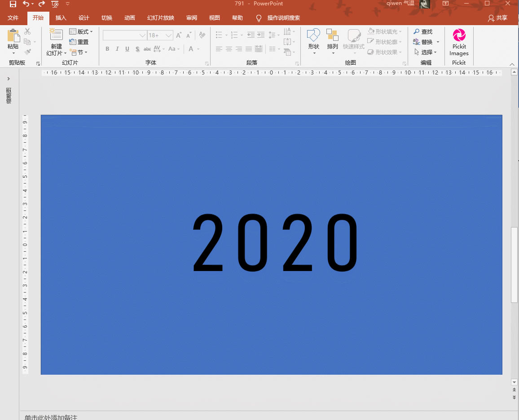519x420 pixels.
Task: Click the Share (共享) button
Action: [498, 18]
